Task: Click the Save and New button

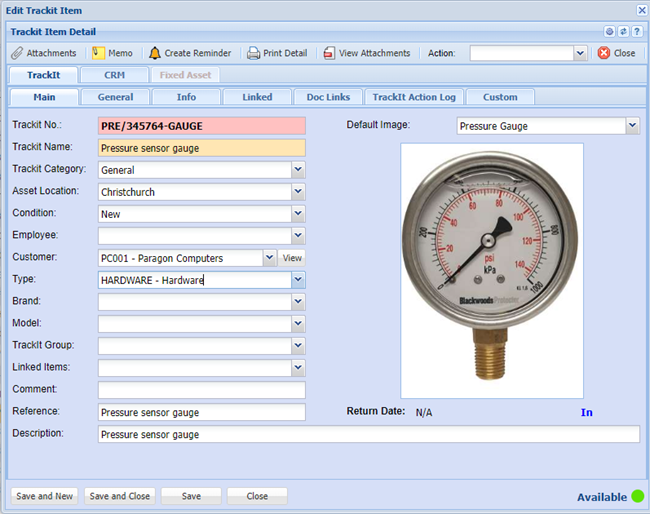Action: click(x=44, y=496)
